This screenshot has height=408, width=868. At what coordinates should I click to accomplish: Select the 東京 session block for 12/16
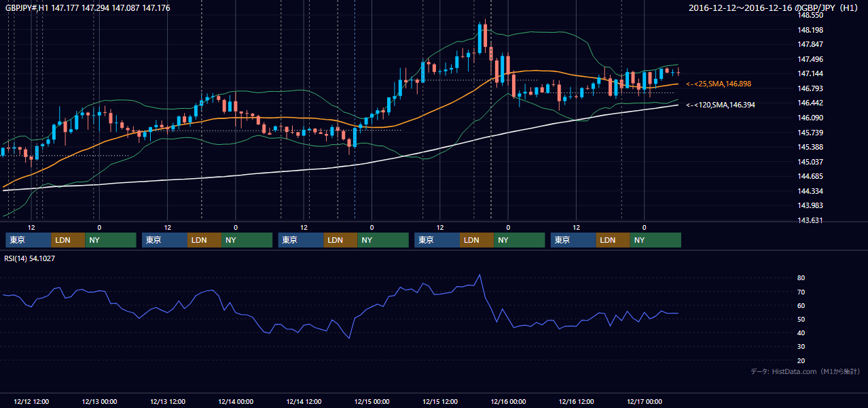click(573, 240)
